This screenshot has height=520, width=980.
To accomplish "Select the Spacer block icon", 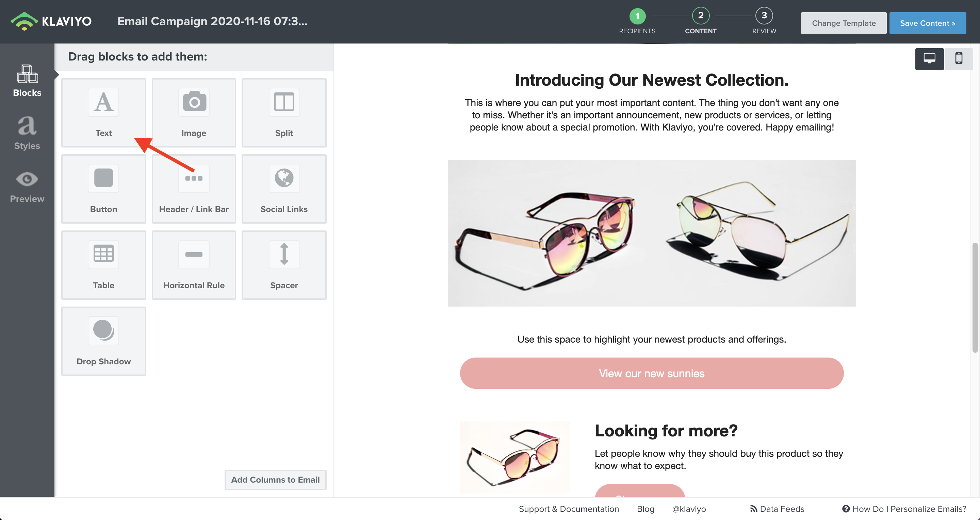I will 284,254.
